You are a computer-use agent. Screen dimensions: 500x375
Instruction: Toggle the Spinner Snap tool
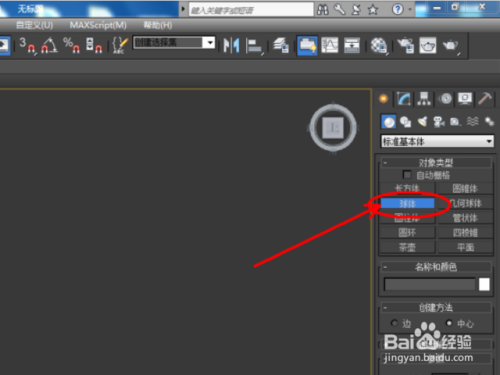(x=94, y=45)
